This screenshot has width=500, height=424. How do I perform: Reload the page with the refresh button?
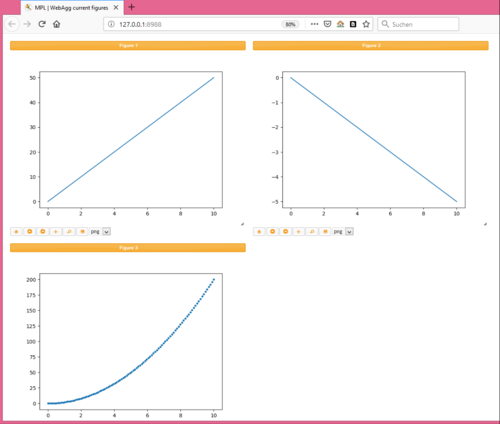coord(42,24)
